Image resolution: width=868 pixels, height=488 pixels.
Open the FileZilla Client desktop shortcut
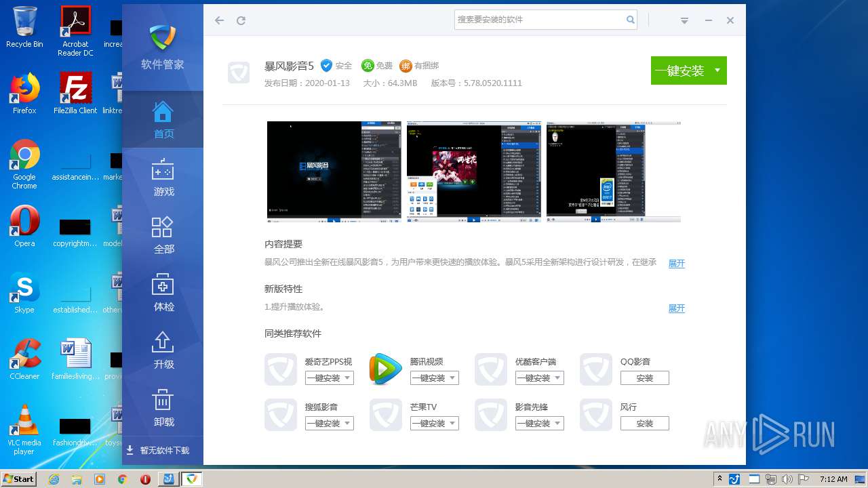coord(75,94)
